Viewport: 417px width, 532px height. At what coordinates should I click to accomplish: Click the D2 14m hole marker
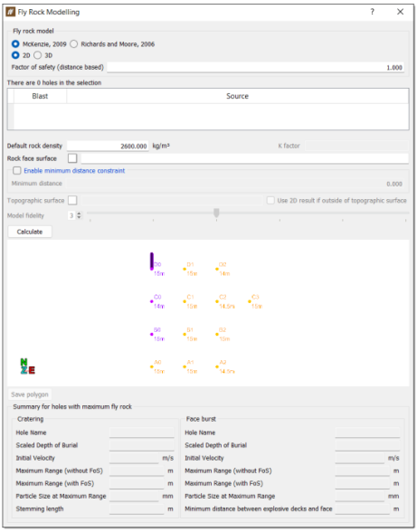(217, 269)
